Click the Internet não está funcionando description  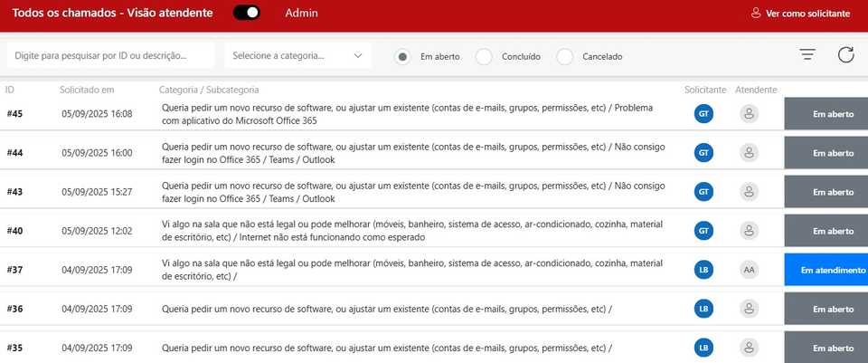pyautogui.click(x=412, y=231)
